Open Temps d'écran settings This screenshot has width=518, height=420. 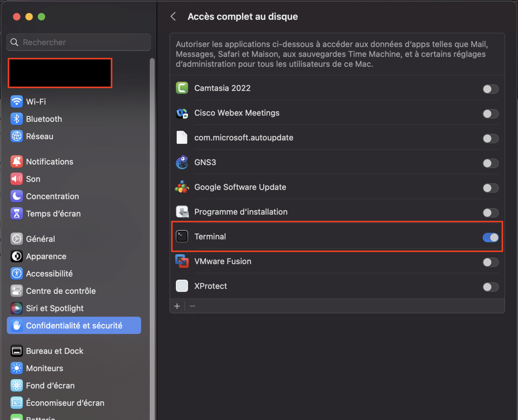[17, 213]
